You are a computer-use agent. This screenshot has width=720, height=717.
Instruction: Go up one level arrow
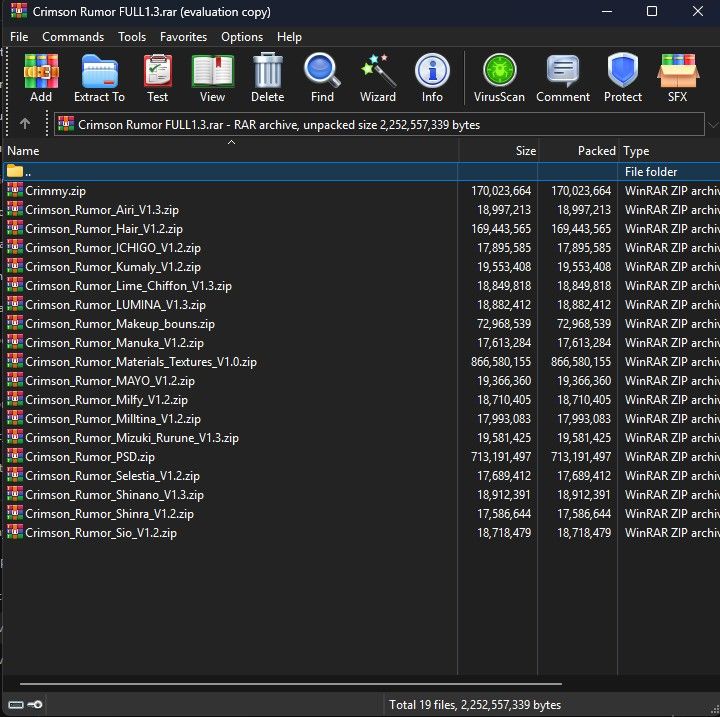[25, 124]
